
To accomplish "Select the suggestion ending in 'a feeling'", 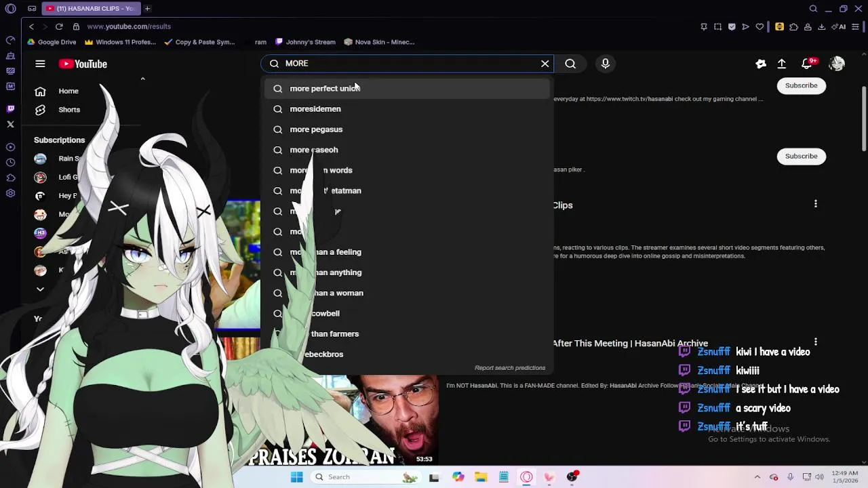I will [x=407, y=252].
